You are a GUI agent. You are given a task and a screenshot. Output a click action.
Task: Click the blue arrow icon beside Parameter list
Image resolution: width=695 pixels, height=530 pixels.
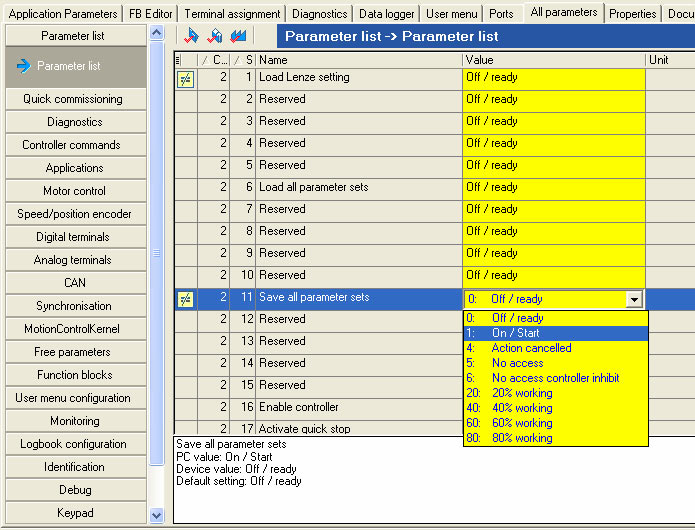pyautogui.click(x=23, y=67)
